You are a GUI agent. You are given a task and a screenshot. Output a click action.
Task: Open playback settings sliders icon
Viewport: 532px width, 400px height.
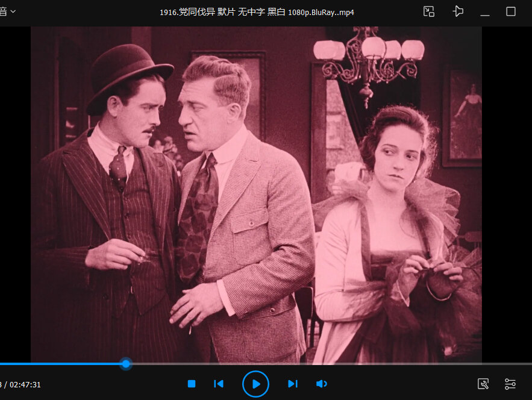click(510, 384)
